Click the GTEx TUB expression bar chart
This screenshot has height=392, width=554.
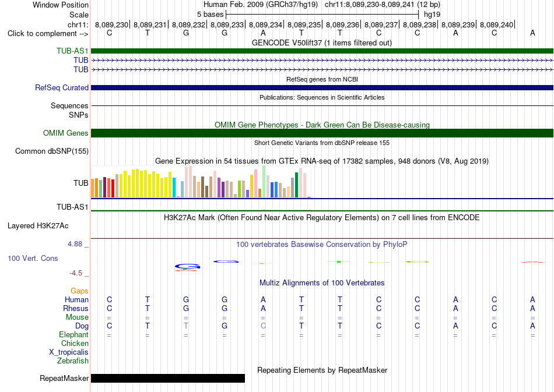[x=201, y=182]
